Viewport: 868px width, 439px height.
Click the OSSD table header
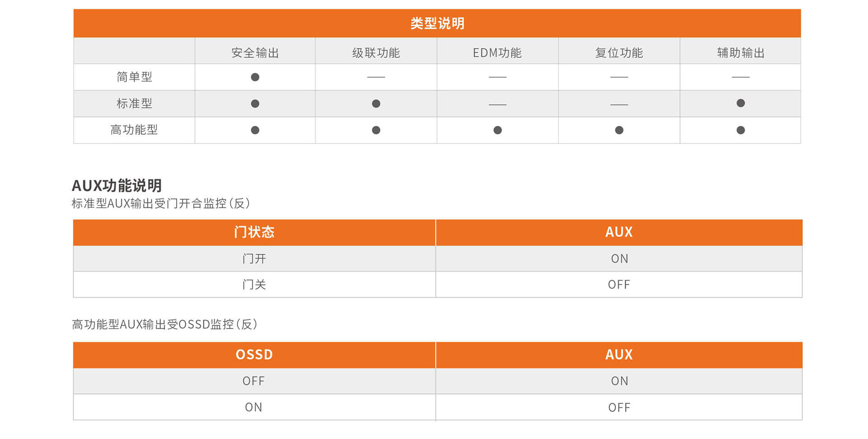click(254, 355)
